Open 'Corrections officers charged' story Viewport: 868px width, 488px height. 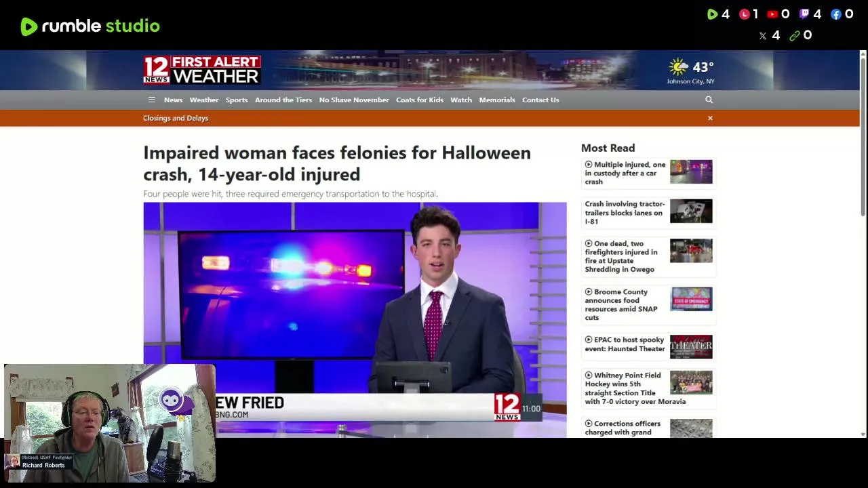(623, 428)
